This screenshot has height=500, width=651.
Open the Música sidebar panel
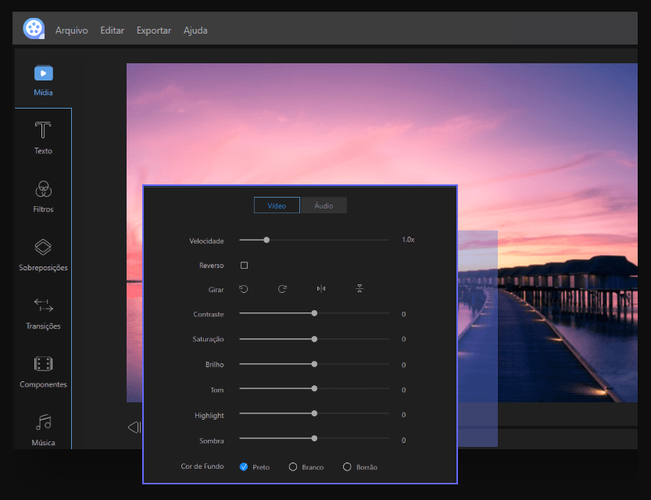[43, 430]
